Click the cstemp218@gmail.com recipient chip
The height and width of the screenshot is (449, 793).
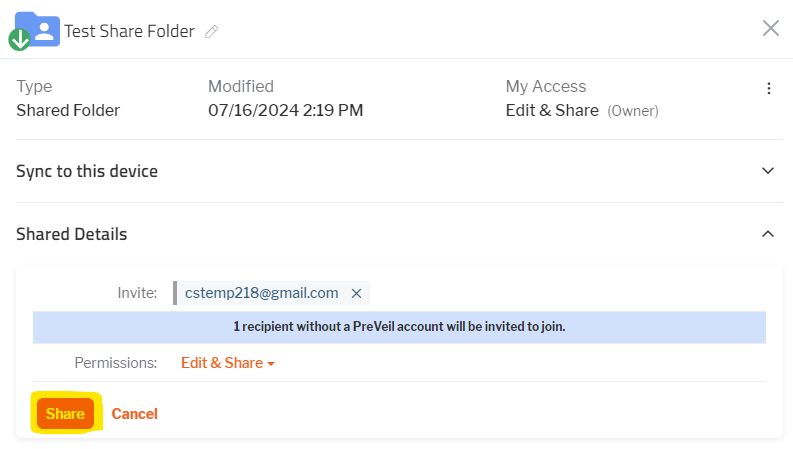(x=261, y=293)
